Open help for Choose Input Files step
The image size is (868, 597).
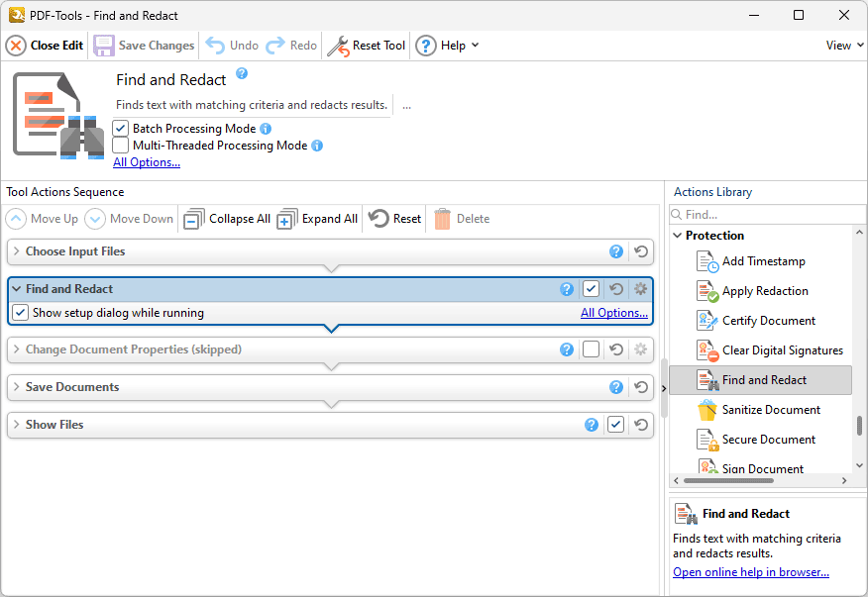click(x=616, y=251)
